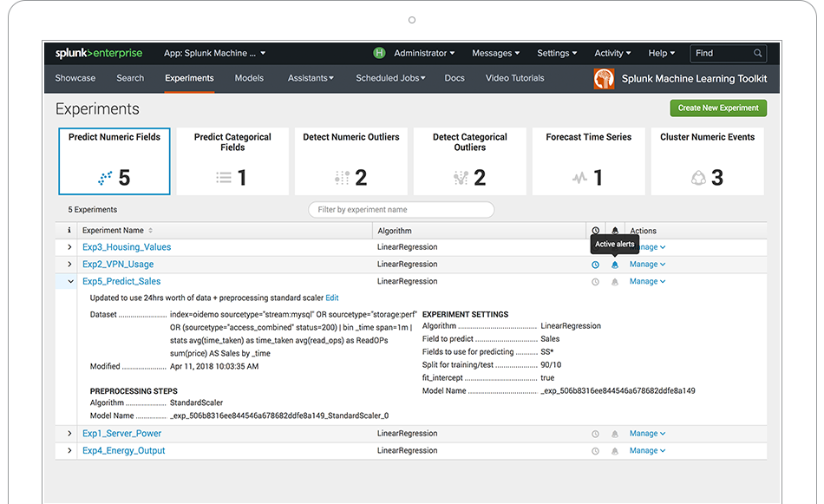
Task: Click the schedule clock for Exp4_Energy_Output
Action: (x=595, y=451)
